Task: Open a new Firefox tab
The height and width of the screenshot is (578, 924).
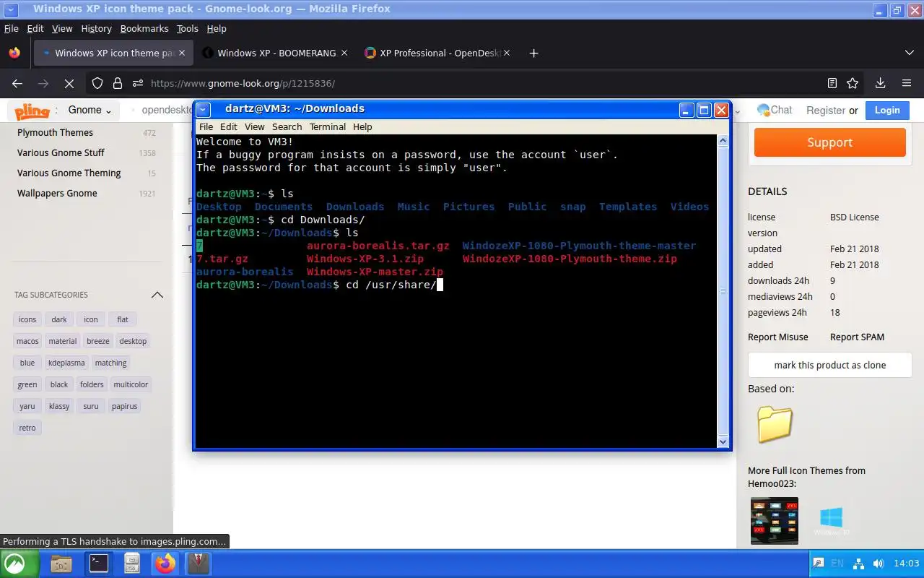Action: 533,53
